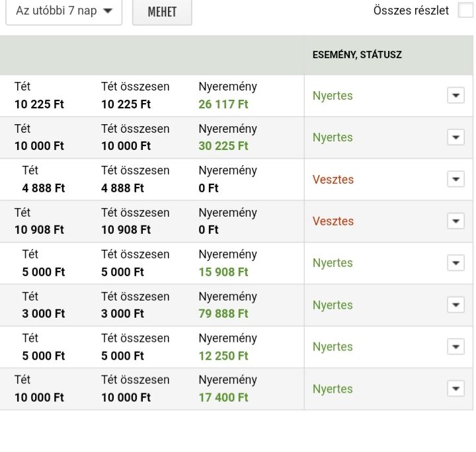The image size is (476, 452).
Task: Open the 'Az utóbbi 7 nap' period dropdown
Action: click(x=63, y=11)
